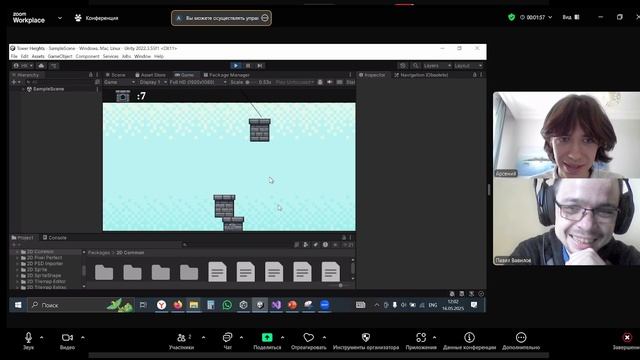Open the Unity global search icon

point(416,66)
